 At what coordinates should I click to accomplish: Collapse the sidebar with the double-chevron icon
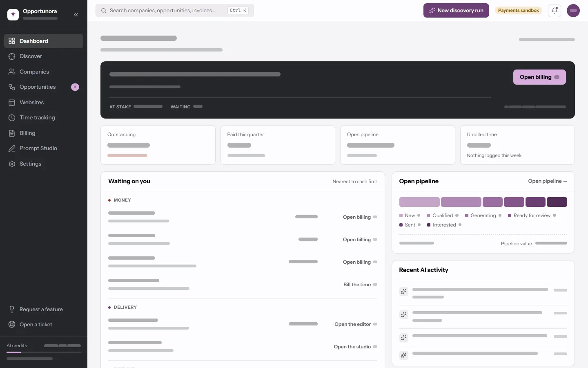coord(76,15)
